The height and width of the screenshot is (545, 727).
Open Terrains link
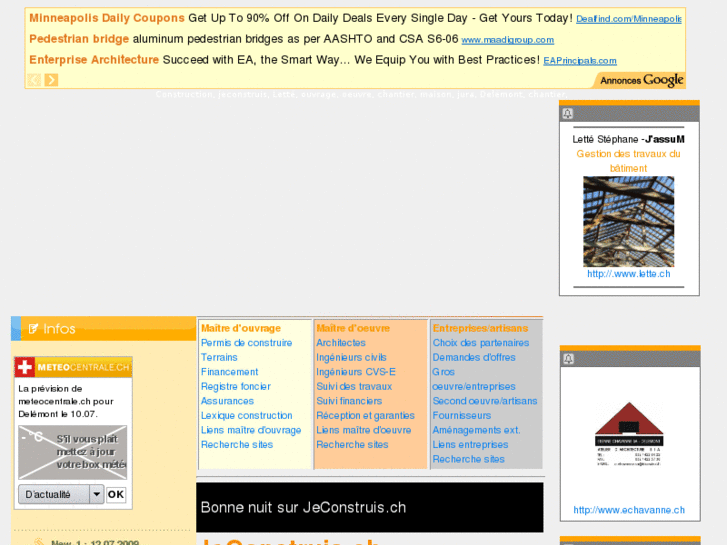219,357
